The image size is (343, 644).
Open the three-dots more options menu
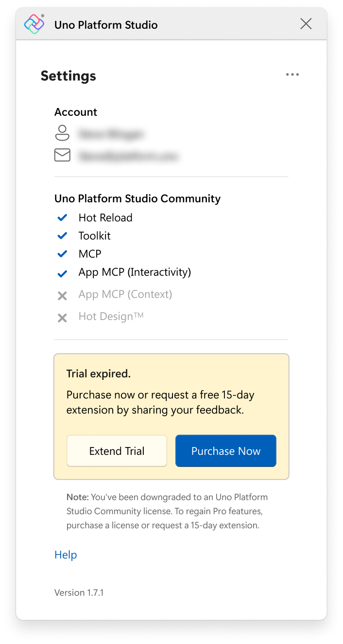point(292,74)
